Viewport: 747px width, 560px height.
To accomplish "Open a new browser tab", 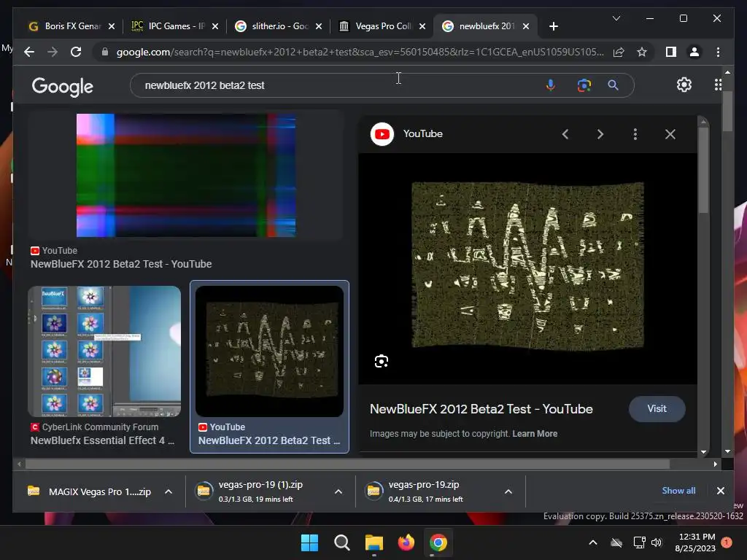I will click(x=553, y=26).
